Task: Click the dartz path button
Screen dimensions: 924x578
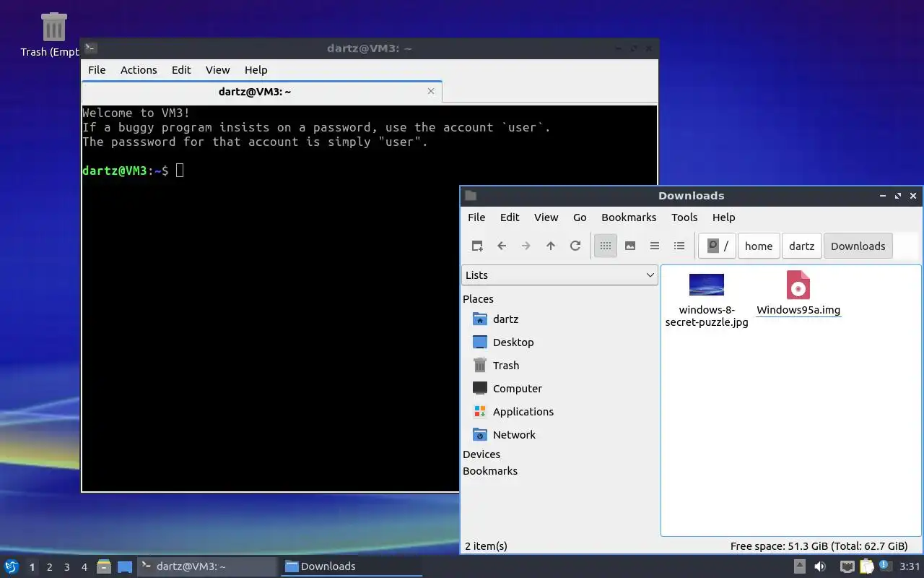Action: [x=801, y=246]
